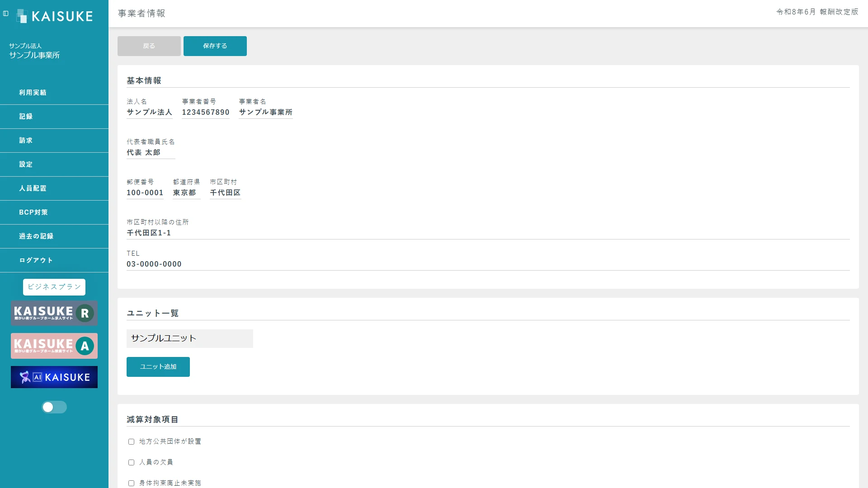Image resolution: width=868 pixels, height=488 pixels.
Task: Click ログアウト to log out
Action: 54,260
